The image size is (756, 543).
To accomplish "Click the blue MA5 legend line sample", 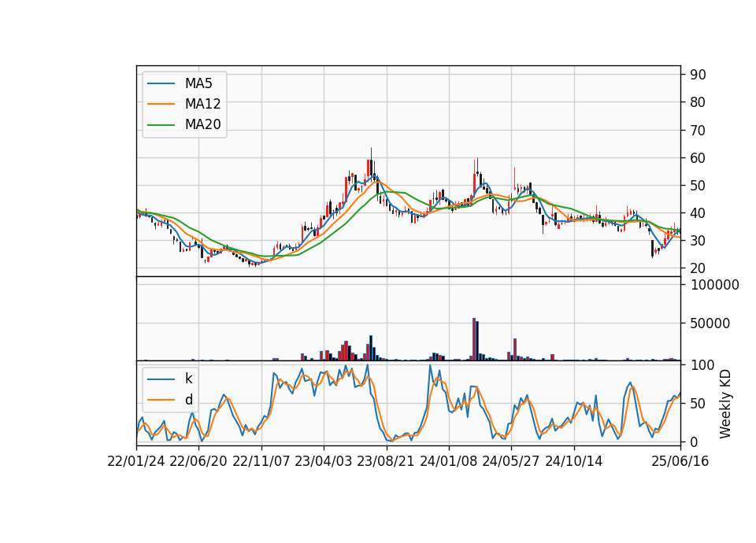I will 161,83.
